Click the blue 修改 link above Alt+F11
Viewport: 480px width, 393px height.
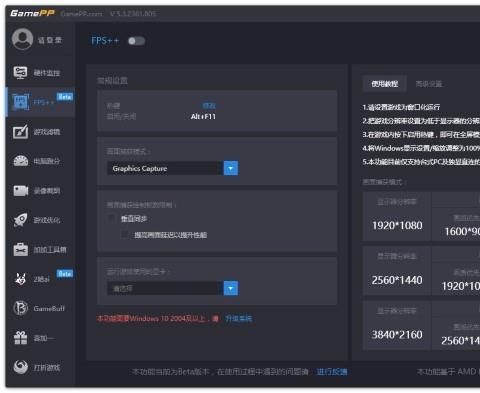[x=209, y=106]
